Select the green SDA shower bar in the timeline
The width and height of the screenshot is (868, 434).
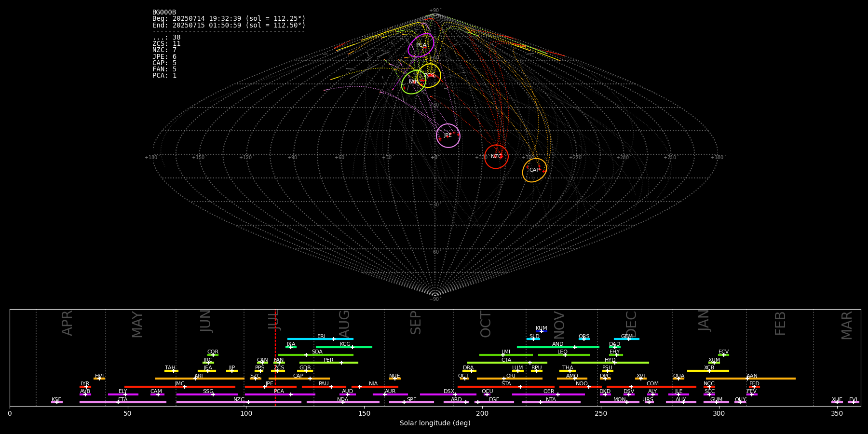pyautogui.click(x=316, y=355)
